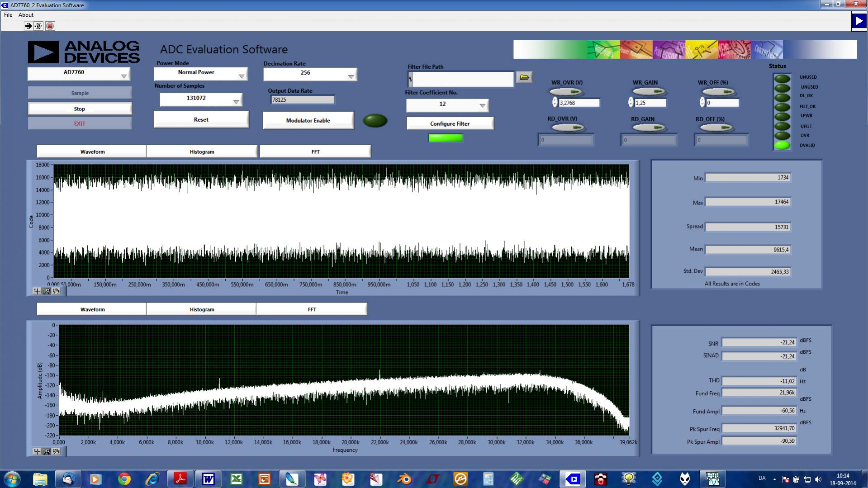Click the WR_GAIN value stepper arrows
Image resolution: width=868 pixels, height=488 pixels.
click(x=631, y=103)
